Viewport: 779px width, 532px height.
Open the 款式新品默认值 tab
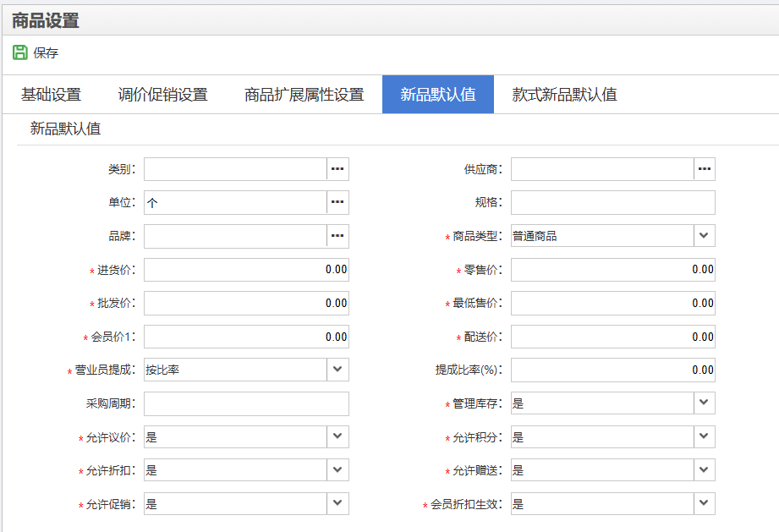click(564, 95)
